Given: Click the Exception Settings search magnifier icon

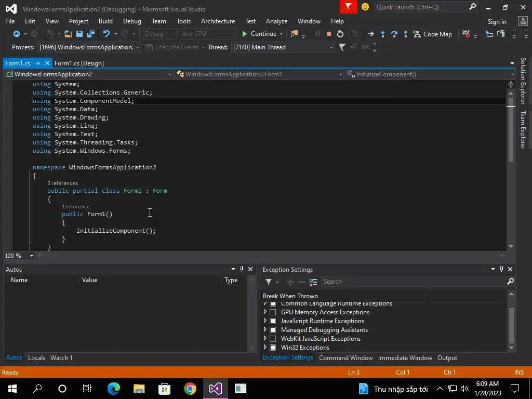Looking at the screenshot, I should coord(510,281).
